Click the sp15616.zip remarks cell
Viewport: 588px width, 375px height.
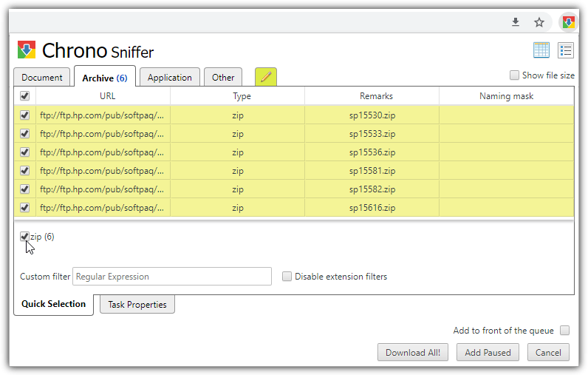click(372, 207)
